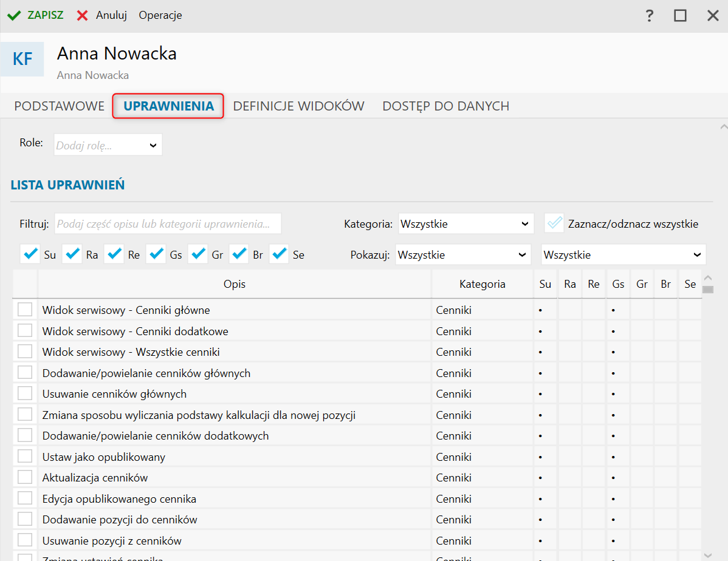This screenshot has width=728, height=561.
Task: Cancel changes with Anuluj button
Action: tap(102, 15)
